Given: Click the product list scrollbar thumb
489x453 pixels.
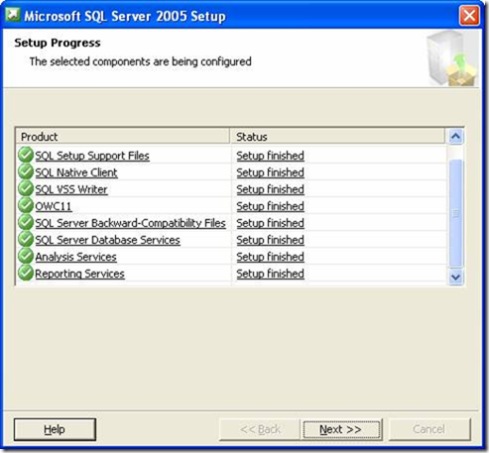Looking at the screenshot, I should 455,214.
